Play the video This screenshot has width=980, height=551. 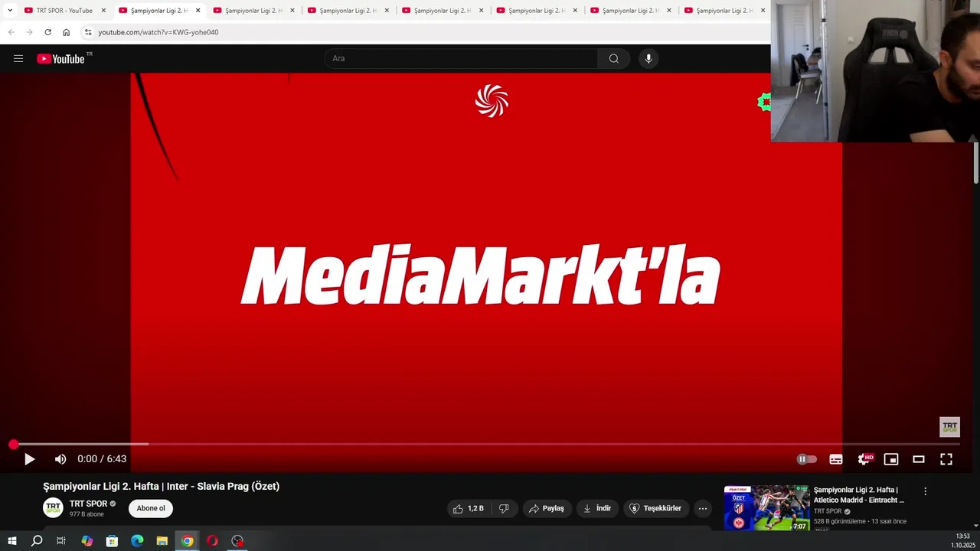pyautogui.click(x=29, y=459)
